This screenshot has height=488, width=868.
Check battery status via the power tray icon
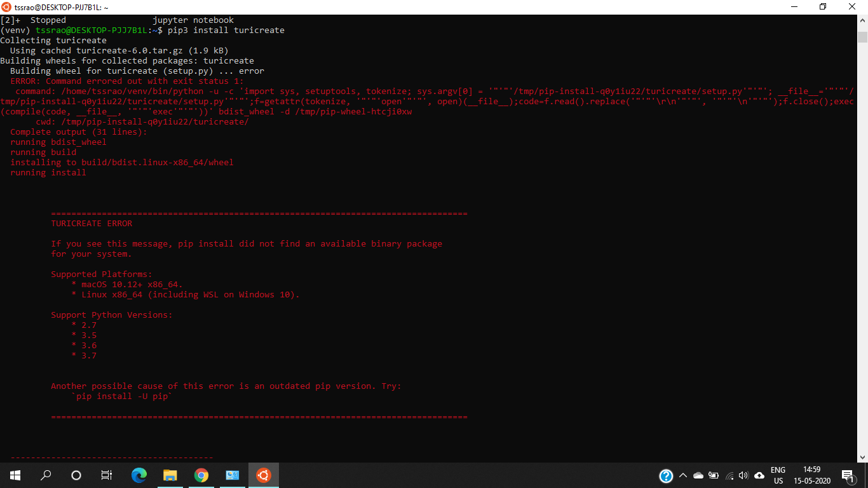coord(714,475)
